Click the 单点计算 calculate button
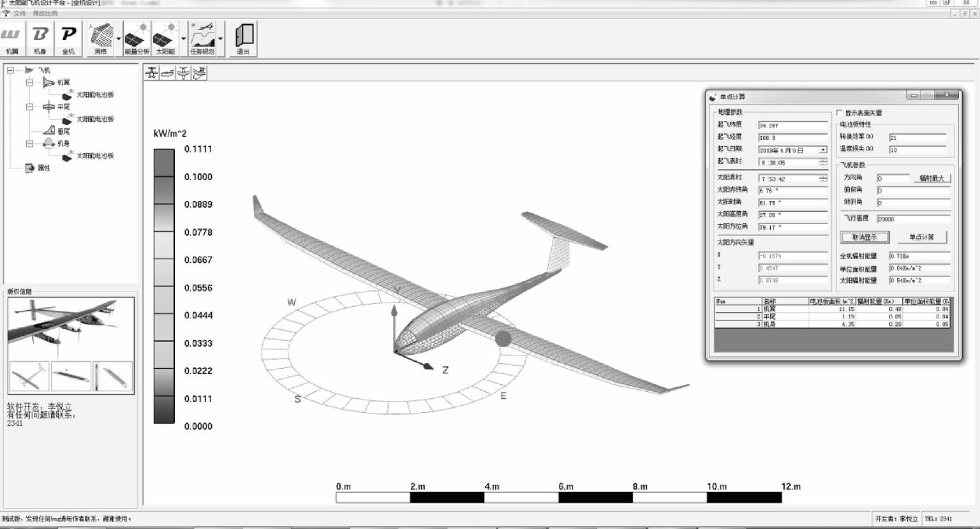980x529 pixels. click(x=921, y=237)
